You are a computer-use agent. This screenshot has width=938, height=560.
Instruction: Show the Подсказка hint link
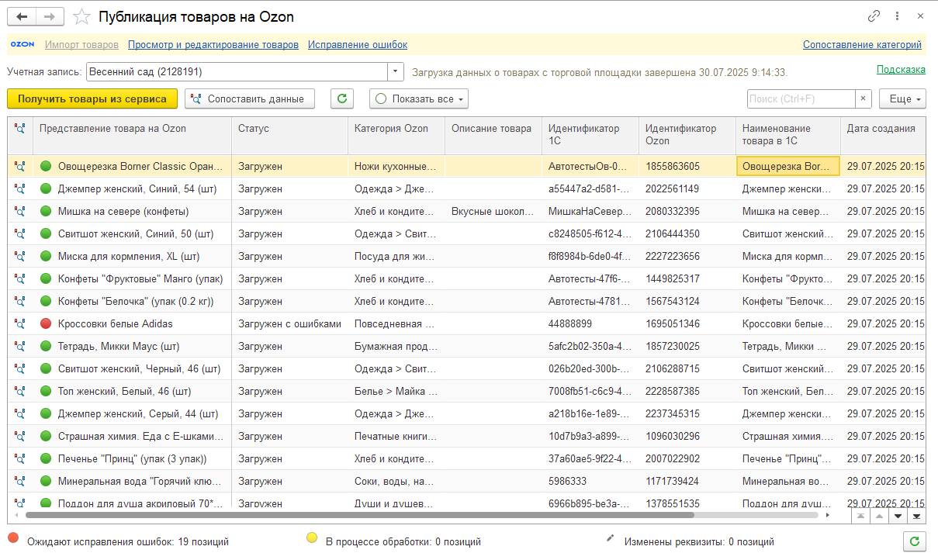click(x=901, y=70)
